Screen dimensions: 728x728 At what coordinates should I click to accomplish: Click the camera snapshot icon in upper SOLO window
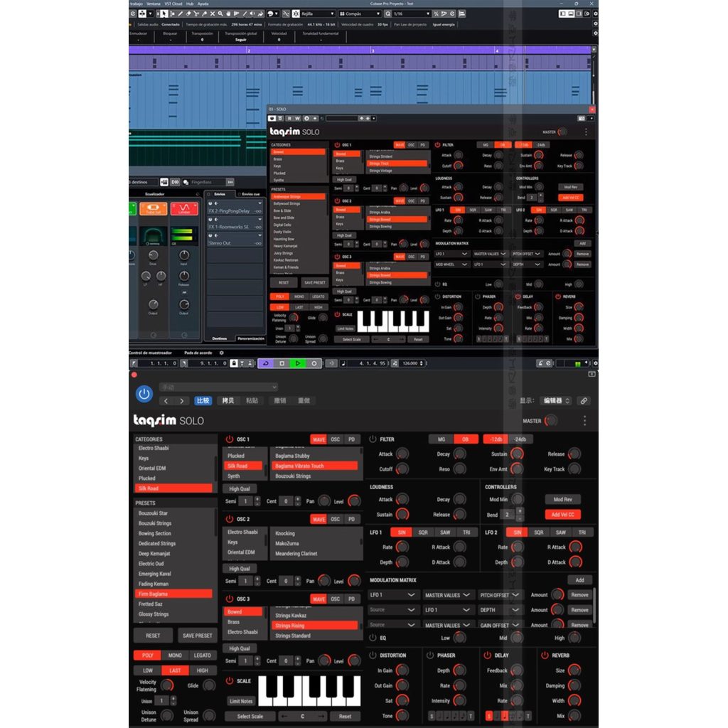(x=582, y=119)
